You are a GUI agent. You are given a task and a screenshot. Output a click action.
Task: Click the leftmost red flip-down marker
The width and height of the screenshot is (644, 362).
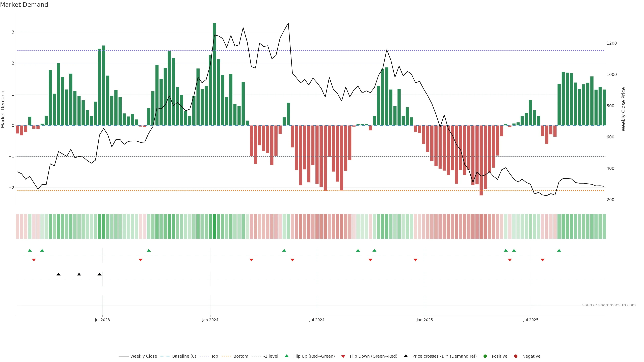pyautogui.click(x=34, y=260)
